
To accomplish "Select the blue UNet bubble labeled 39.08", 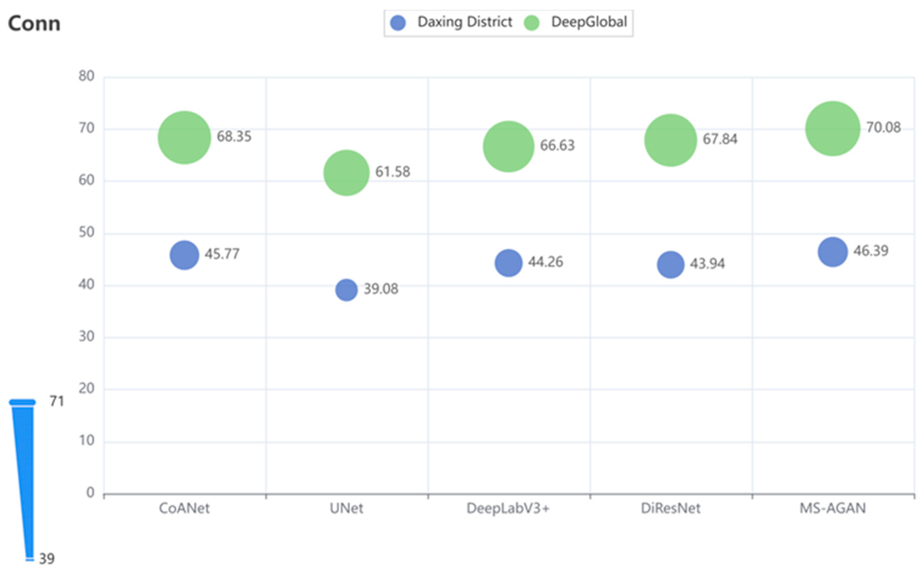I will pos(346,290).
